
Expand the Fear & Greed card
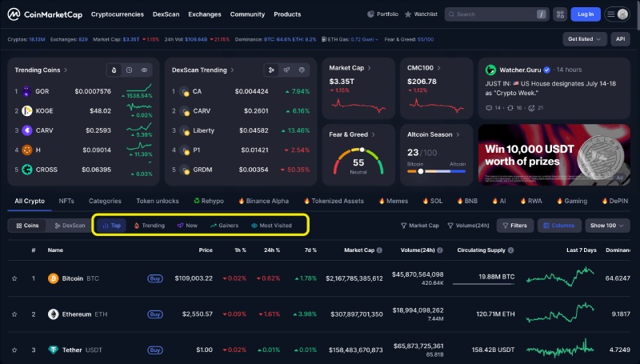[x=352, y=134]
